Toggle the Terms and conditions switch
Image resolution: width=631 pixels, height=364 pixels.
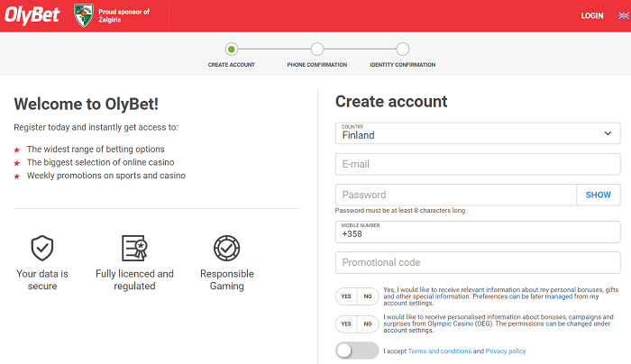(357, 350)
